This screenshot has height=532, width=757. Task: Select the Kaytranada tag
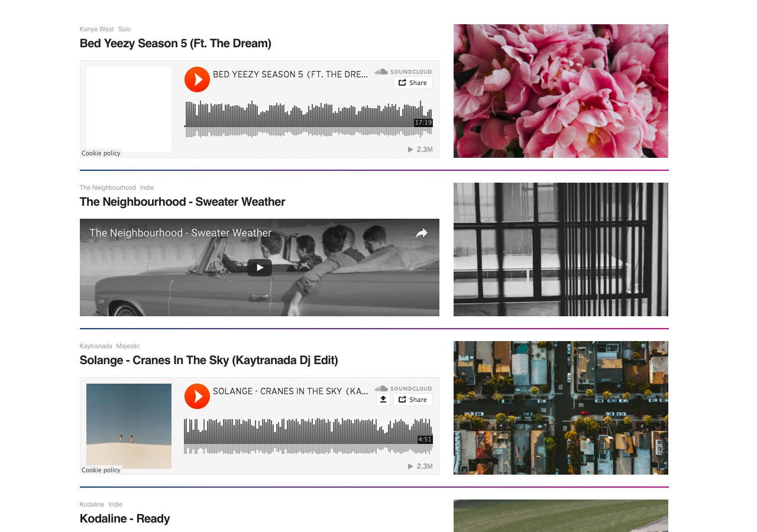(x=96, y=346)
